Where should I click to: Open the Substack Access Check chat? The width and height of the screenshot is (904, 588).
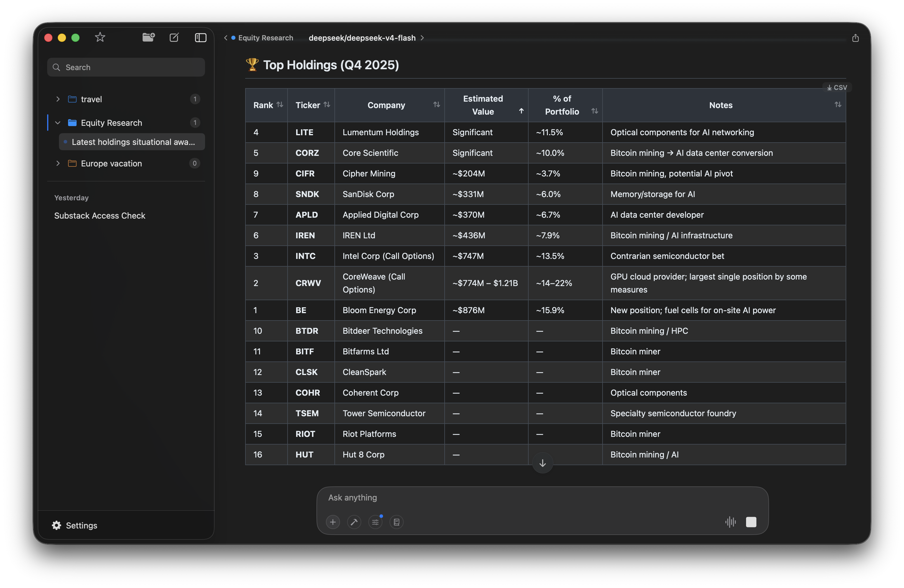point(100,215)
